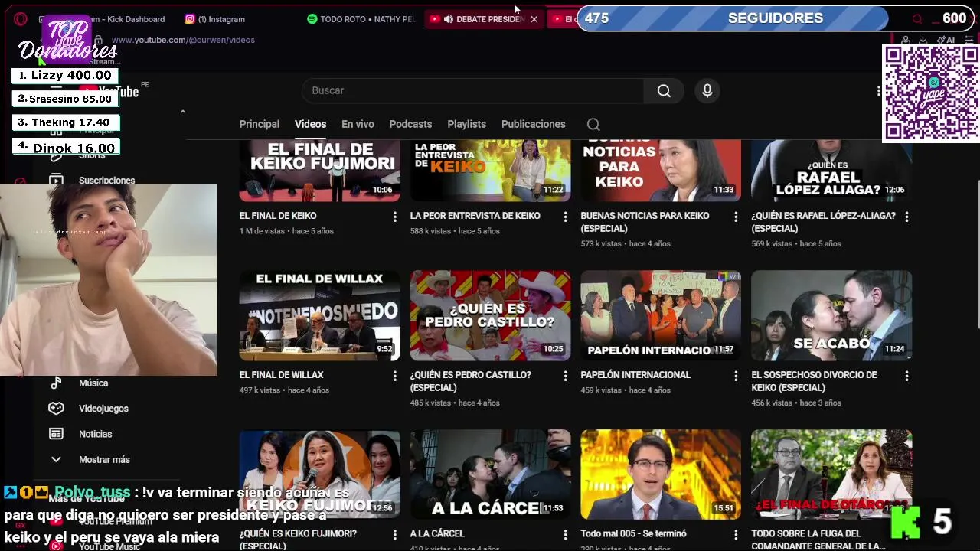Viewport: 980px width, 551px height.
Task: Open Suscripciones in the sidebar
Action: click(106, 181)
